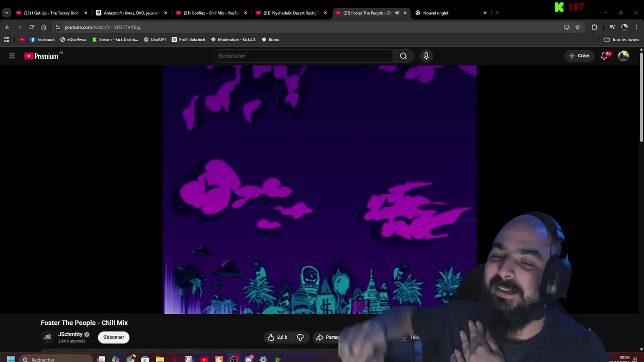Screen dimensions: 644x362
Task: Click the YouTube Rechercher search field
Action: coord(303,56)
